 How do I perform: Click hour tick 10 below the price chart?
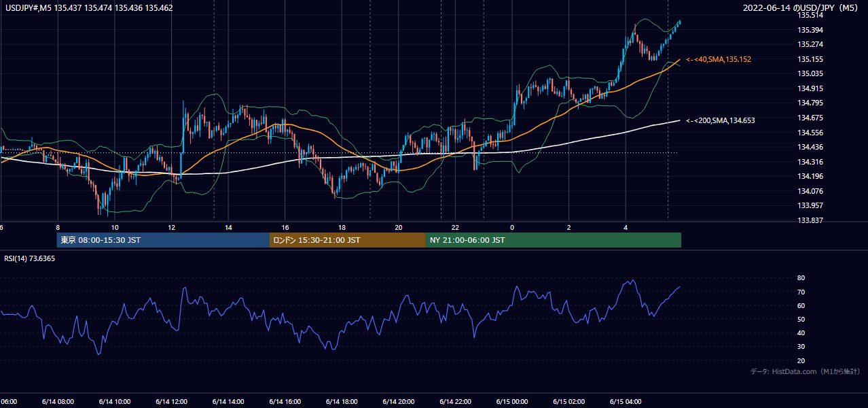pyautogui.click(x=115, y=228)
